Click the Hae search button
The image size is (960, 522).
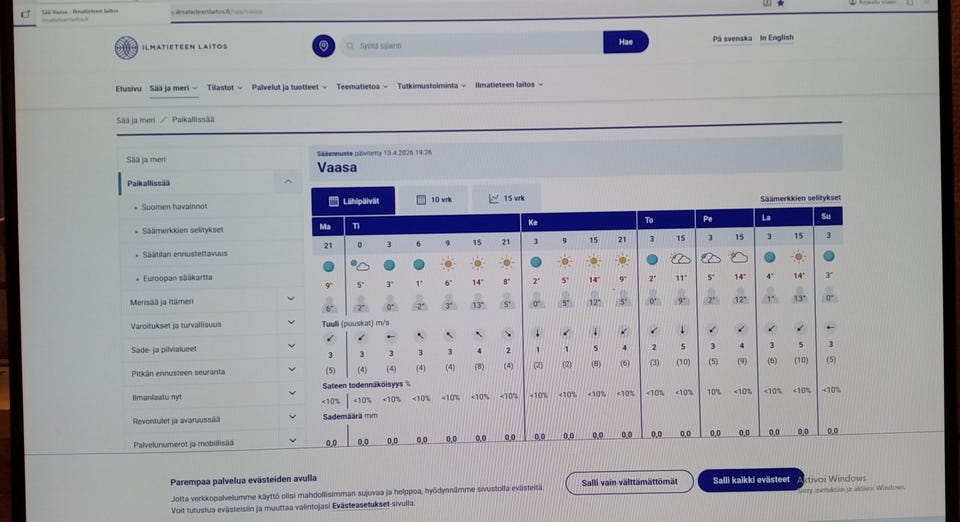625,42
